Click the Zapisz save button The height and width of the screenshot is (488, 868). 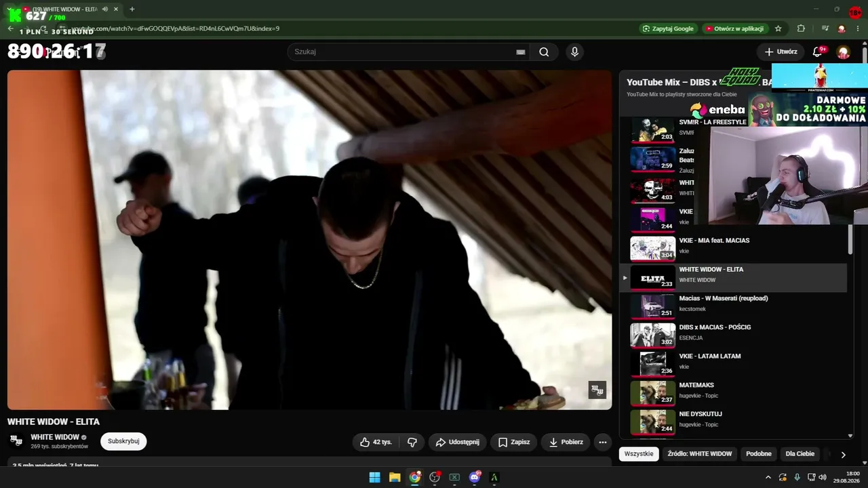513,442
